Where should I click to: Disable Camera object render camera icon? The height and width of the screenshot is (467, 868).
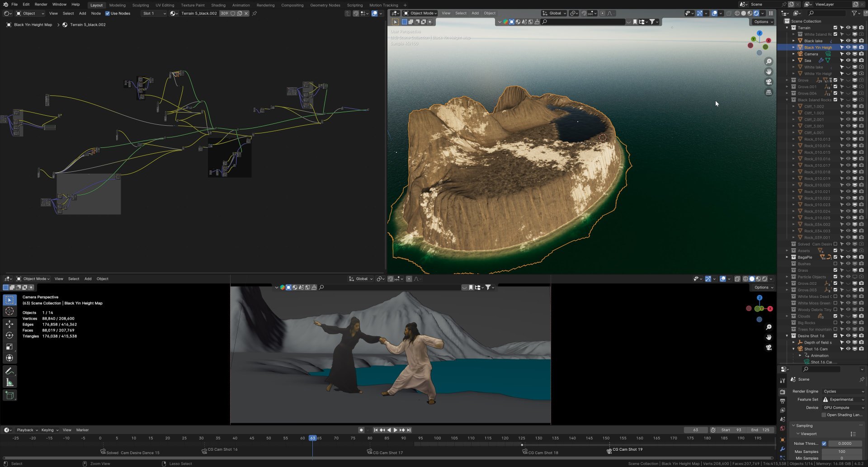(861, 54)
